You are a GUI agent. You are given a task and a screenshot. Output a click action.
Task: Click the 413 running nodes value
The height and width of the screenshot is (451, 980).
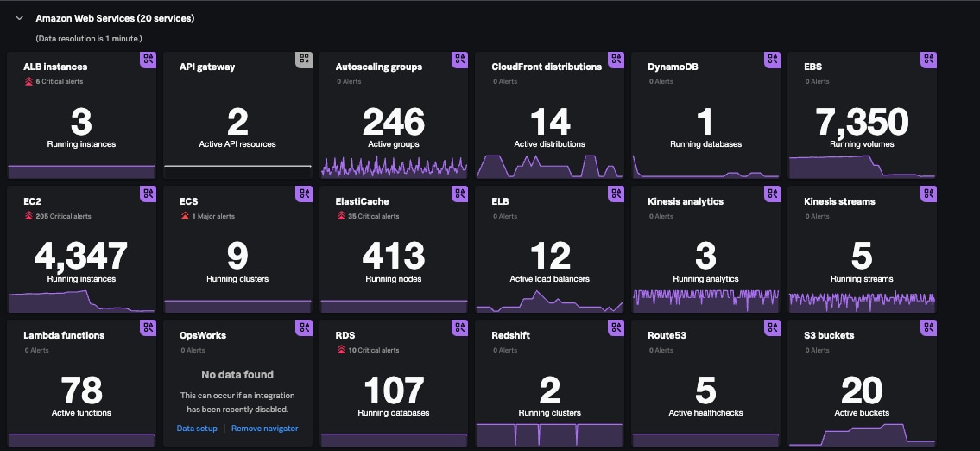pos(394,256)
